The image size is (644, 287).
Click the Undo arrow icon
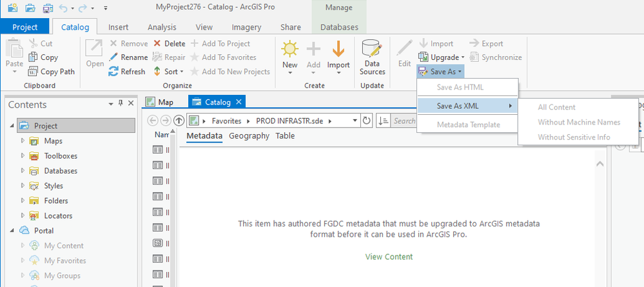[x=63, y=7]
